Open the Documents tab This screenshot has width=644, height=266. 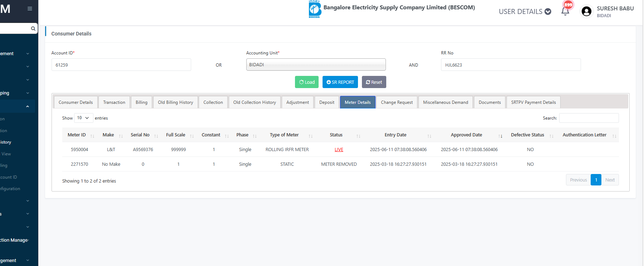tap(490, 102)
